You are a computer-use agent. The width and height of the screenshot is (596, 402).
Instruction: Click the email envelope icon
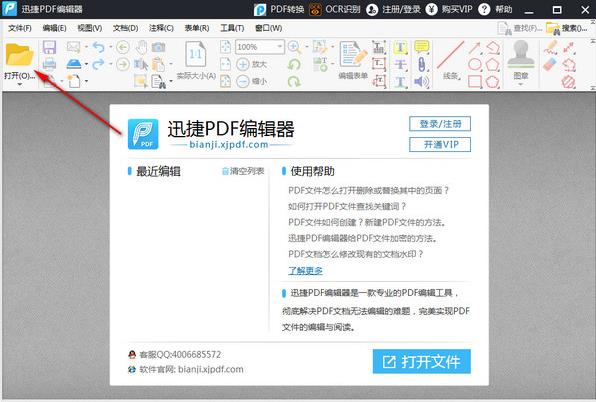click(x=74, y=47)
